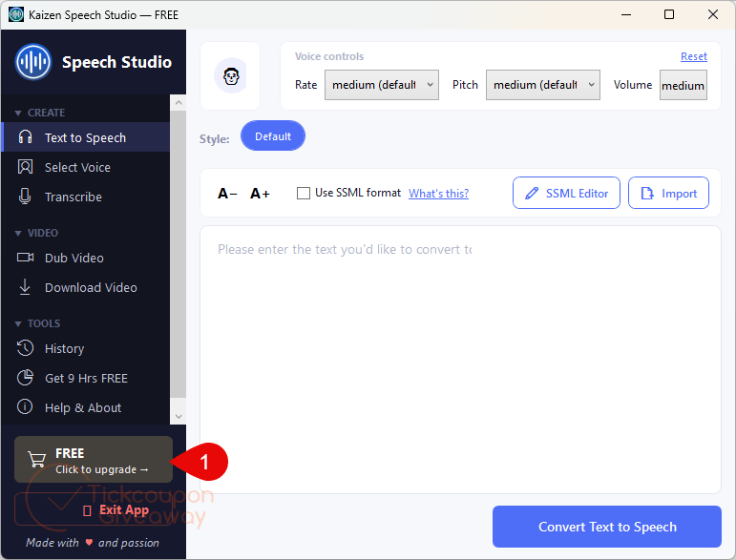Click the microphone icon beside Transcribe
736x560 pixels.
[x=25, y=196]
